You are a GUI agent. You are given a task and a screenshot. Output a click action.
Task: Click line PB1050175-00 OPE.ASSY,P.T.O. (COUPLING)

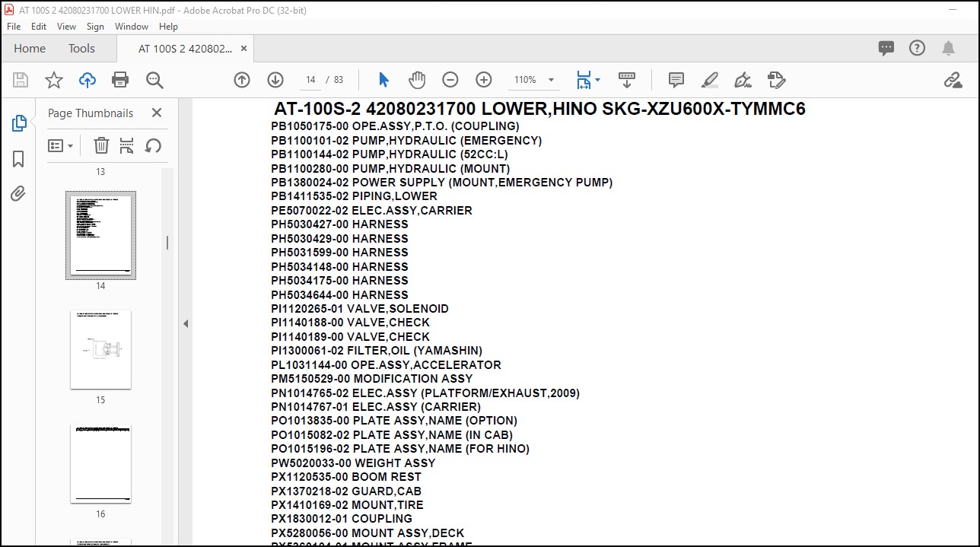click(395, 126)
